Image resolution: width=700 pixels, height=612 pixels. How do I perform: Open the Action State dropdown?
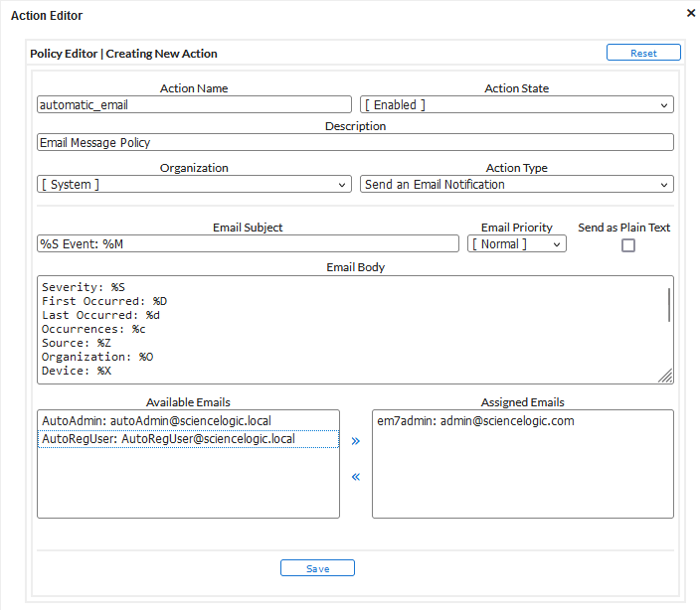pos(516,104)
